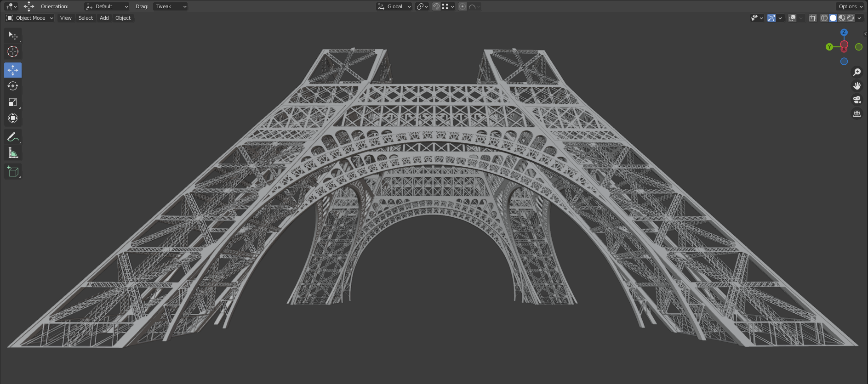Open the Drag Tweak dropdown
This screenshot has height=384, width=868.
point(170,6)
